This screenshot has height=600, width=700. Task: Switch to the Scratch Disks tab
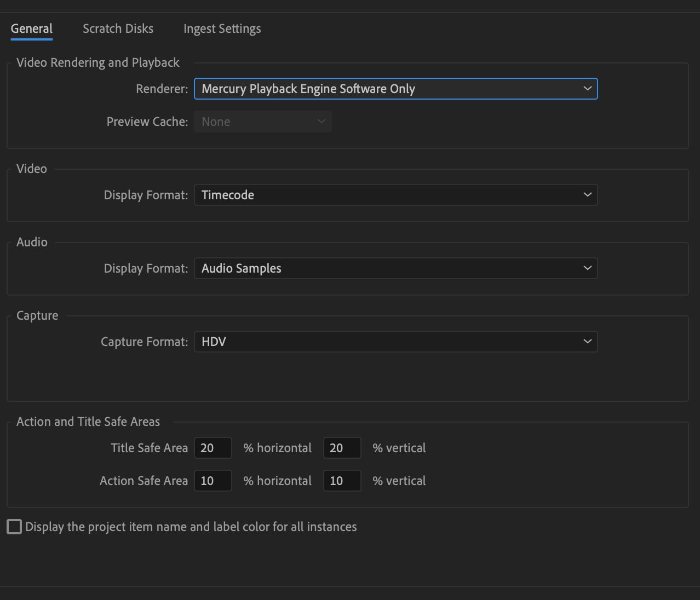(118, 28)
